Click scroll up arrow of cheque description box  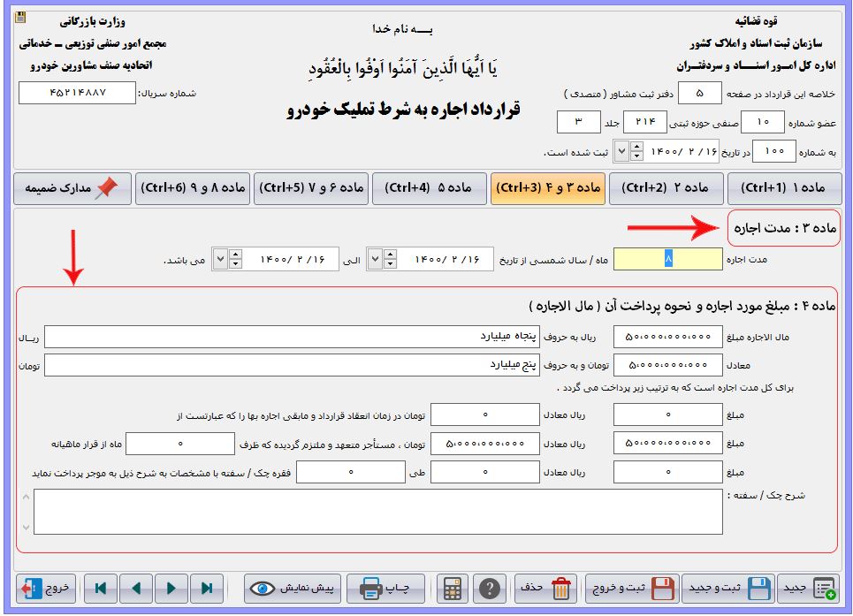tap(26, 497)
